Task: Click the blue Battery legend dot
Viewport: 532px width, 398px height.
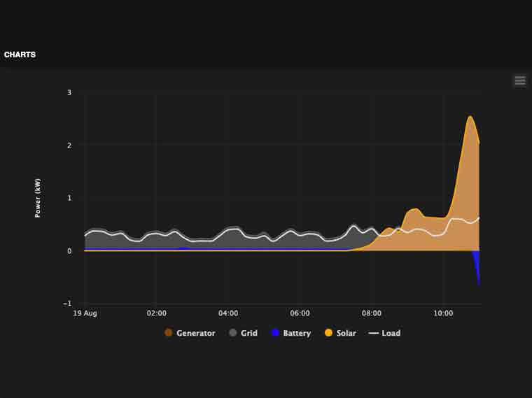Action: pos(275,333)
